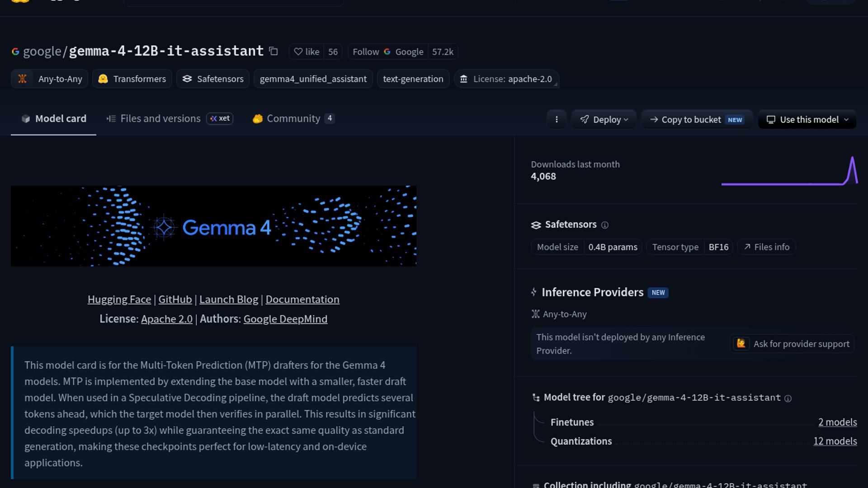Click the BF16 tensor type value

tap(718, 247)
